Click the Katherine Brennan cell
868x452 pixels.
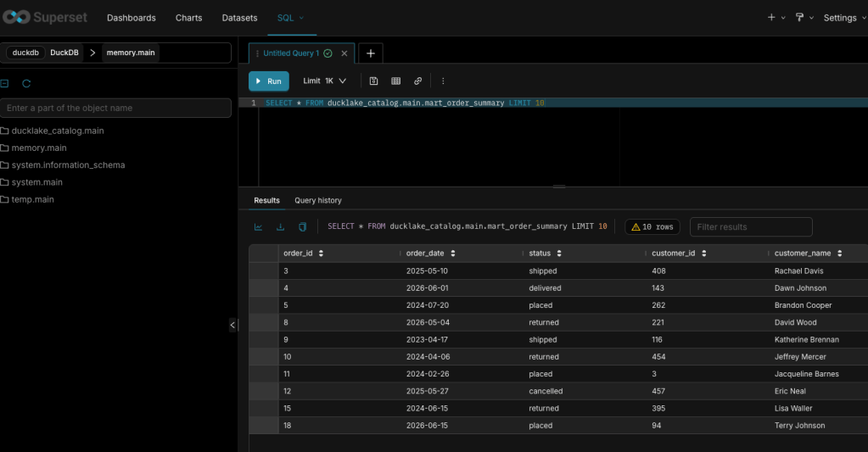click(x=807, y=340)
